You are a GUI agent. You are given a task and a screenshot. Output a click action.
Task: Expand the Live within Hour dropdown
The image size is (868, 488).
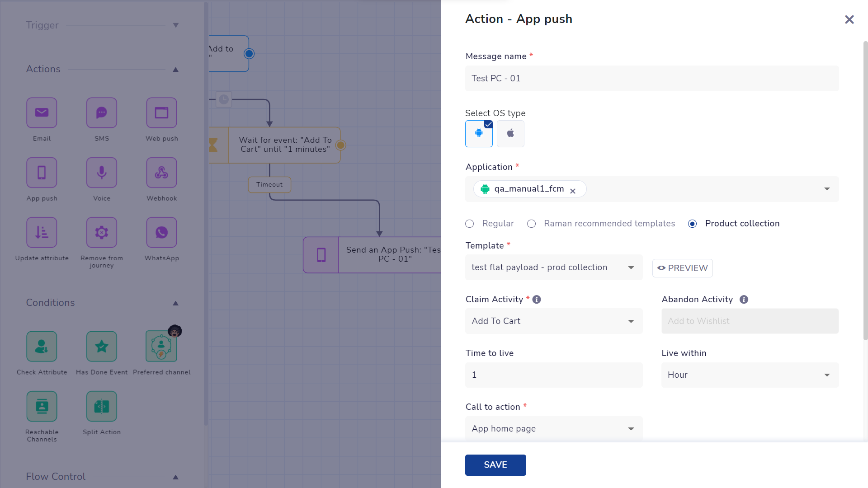(750, 375)
